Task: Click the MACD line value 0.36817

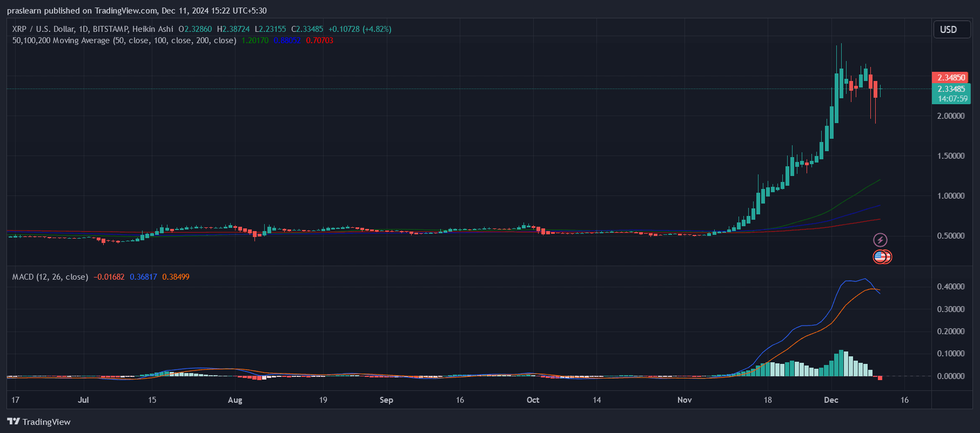Action: tap(144, 277)
